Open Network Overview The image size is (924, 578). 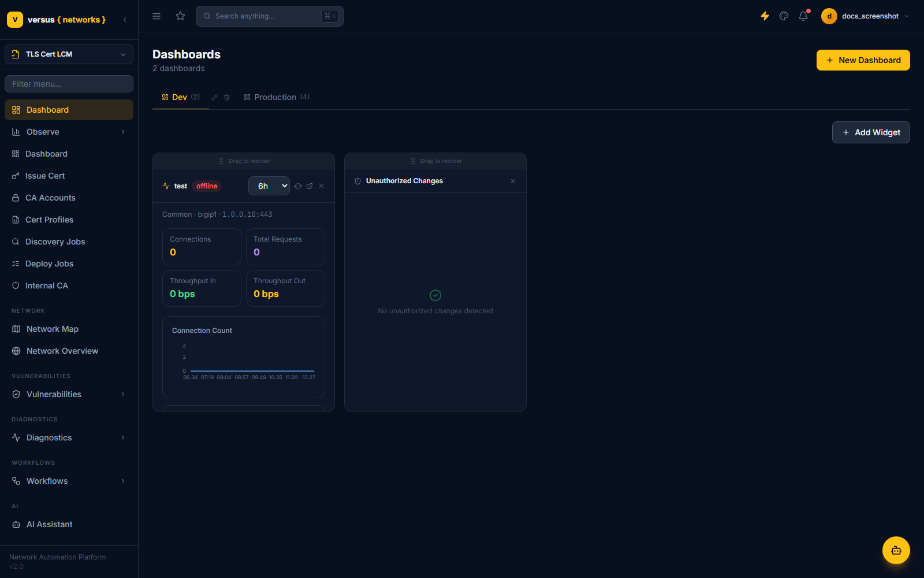coord(69,351)
